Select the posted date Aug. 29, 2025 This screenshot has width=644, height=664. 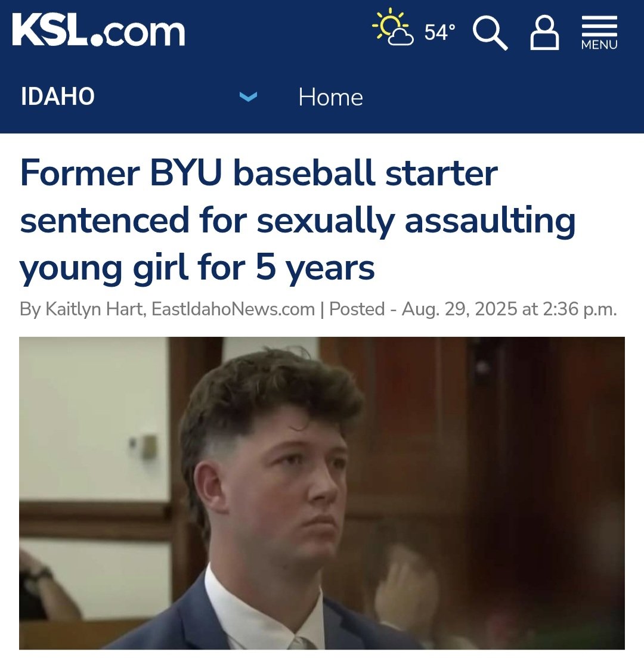click(x=459, y=309)
